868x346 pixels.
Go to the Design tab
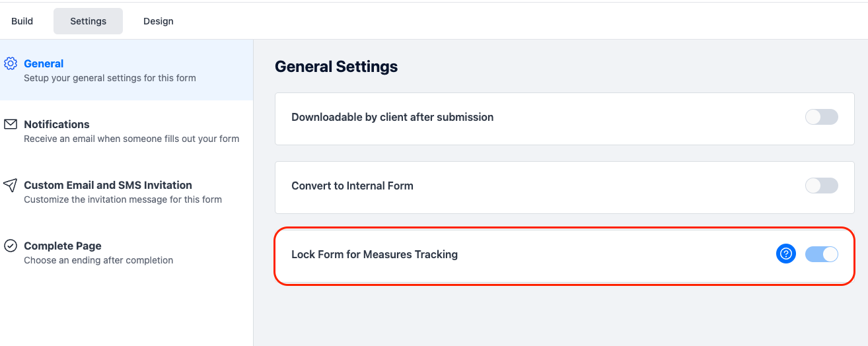[x=159, y=21]
